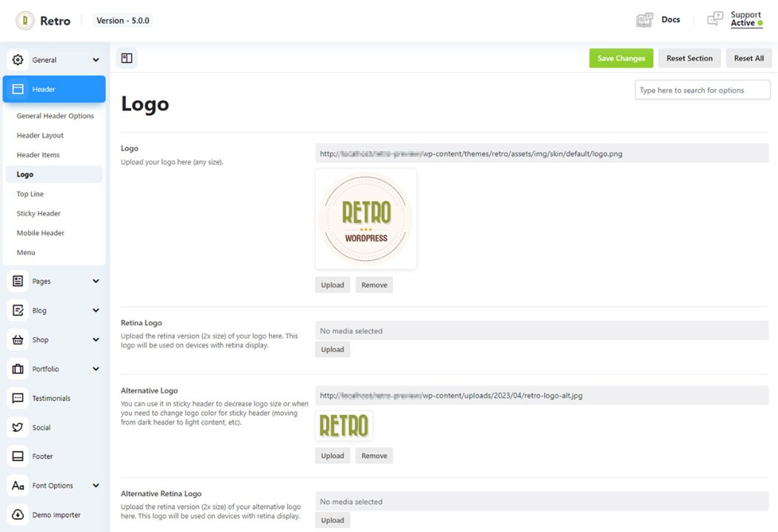The height and width of the screenshot is (532, 778).
Task: Click the Portfolio sidebar icon
Action: [17, 368]
